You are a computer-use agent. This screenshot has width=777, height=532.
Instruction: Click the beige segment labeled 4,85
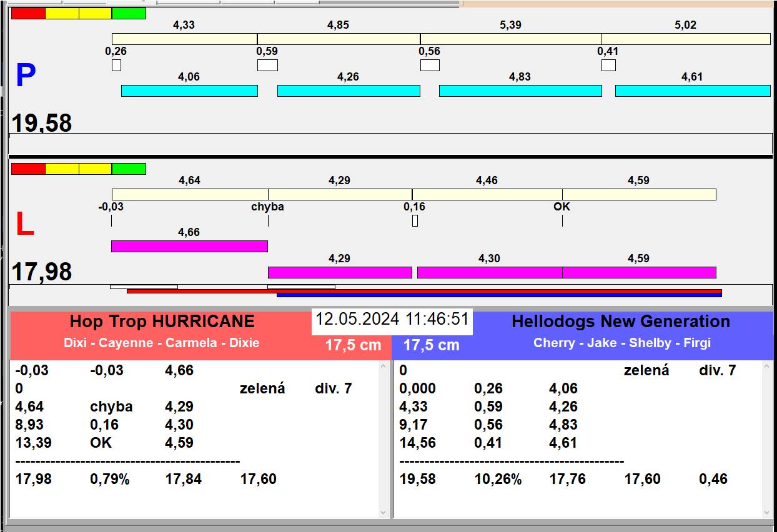(339, 39)
